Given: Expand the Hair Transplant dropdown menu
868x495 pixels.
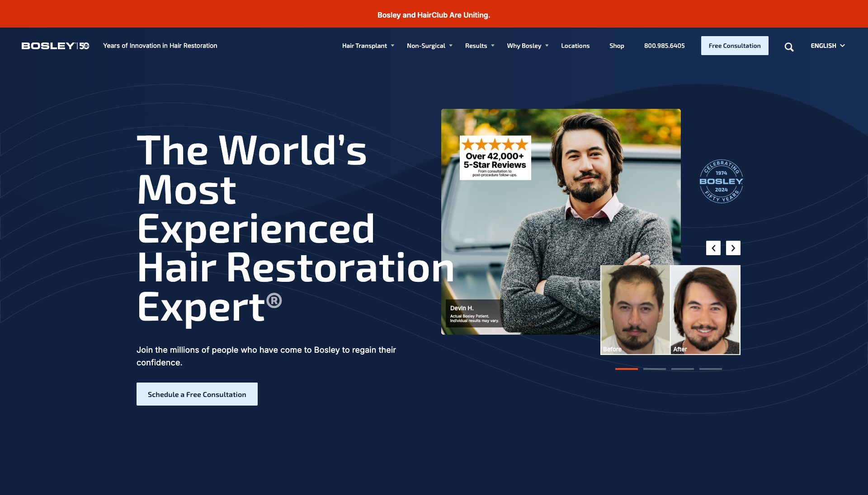Looking at the screenshot, I should 368,46.
